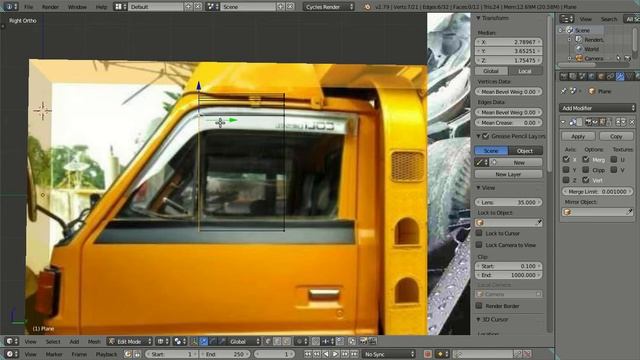The width and height of the screenshot is (640, 360).
Task: Enable Mirror Z axis checkbox
Action: pos(566,180)
